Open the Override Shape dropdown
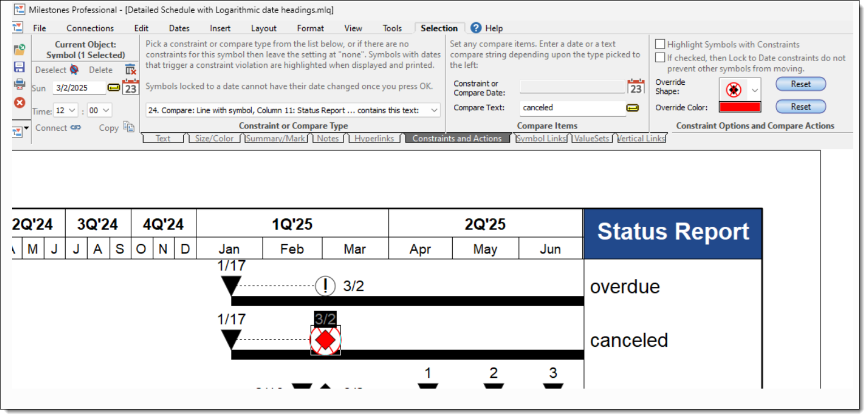 click(754, 90)
